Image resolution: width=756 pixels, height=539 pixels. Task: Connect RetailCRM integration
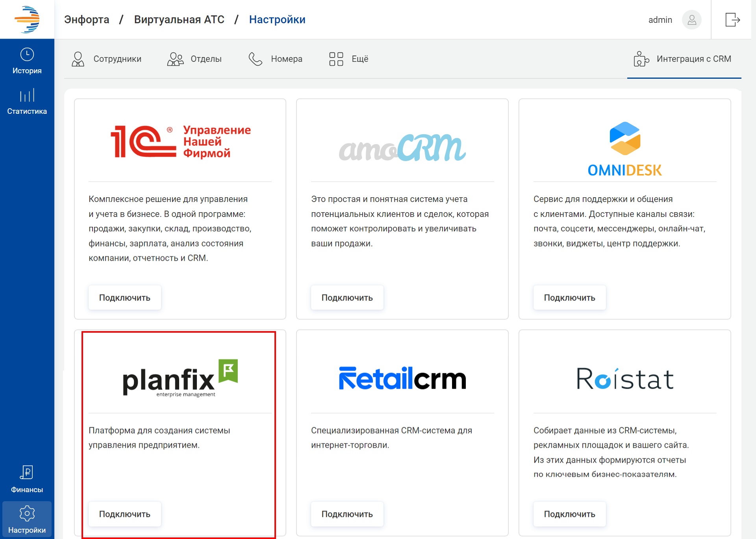[x=347, y=514]
